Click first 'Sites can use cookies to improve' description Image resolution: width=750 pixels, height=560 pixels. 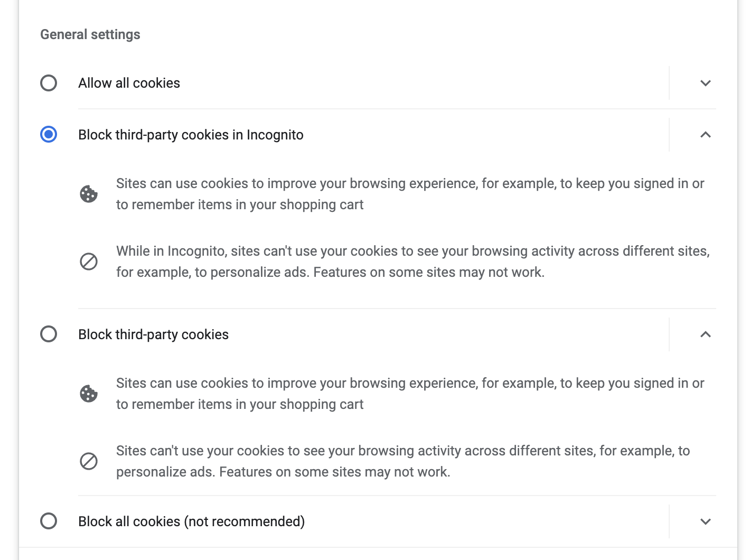[x=410, y=194]
